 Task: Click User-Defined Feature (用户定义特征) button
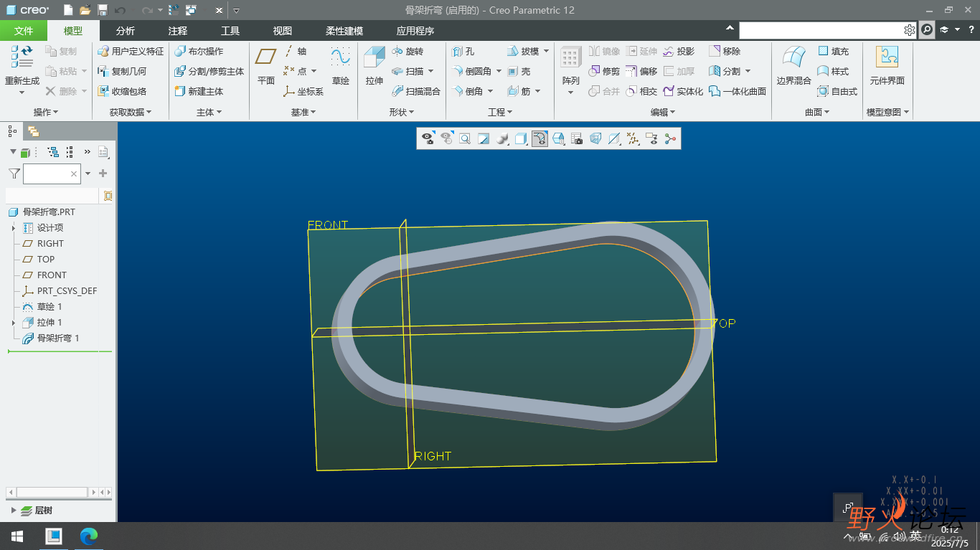[x=131, y=52]
